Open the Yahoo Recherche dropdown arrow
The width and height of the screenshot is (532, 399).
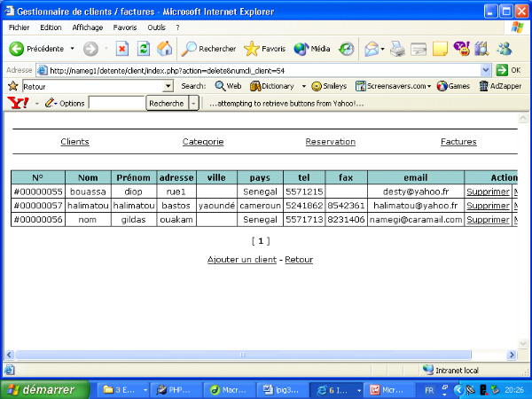pyautogui.click(x=193, y=103)
